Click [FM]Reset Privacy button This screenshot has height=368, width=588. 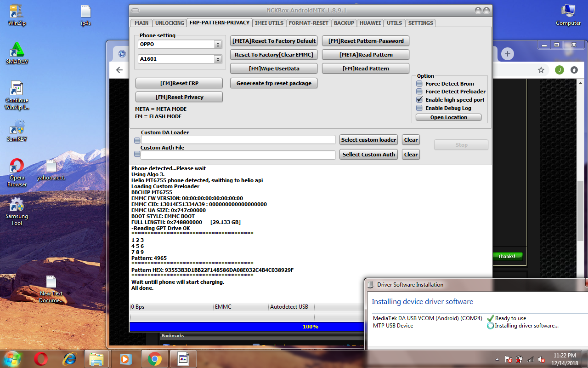pos(179,97)
